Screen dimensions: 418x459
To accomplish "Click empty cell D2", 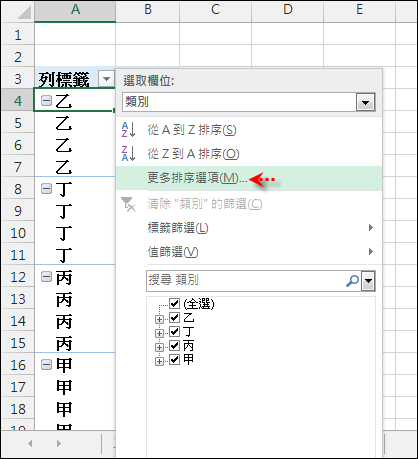I will [287, 56].
